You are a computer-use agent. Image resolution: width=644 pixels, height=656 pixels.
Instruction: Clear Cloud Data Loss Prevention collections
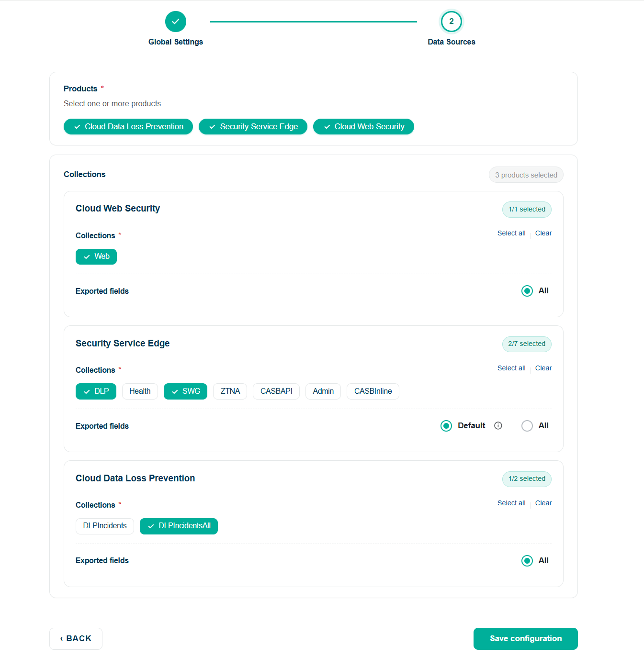(543, 503)
